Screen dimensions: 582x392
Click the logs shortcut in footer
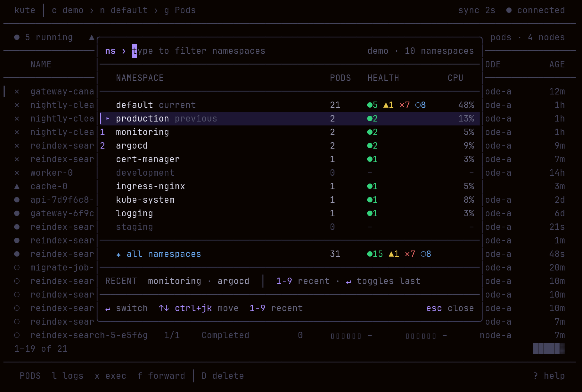coord(67,376)
